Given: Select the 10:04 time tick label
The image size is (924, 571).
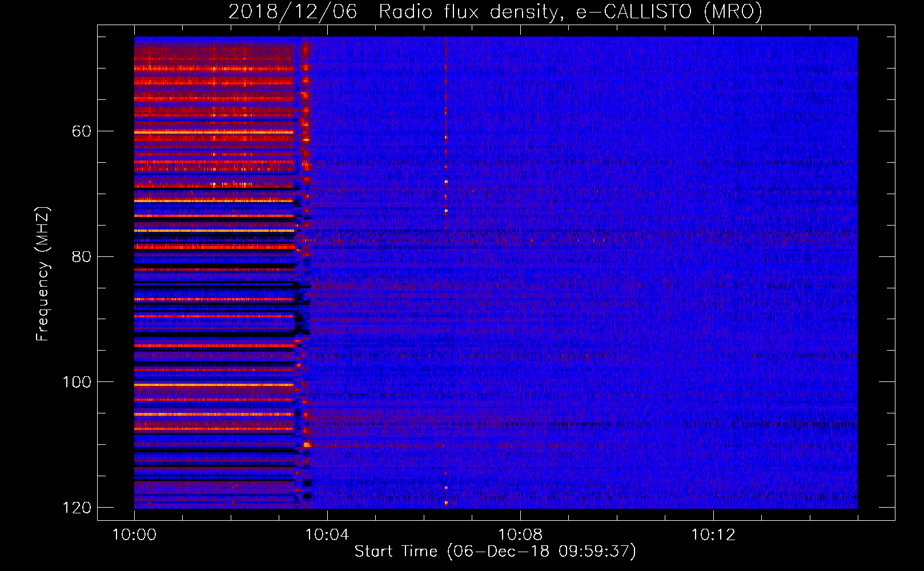Looking at the screenshot, I should click(327, 535).
